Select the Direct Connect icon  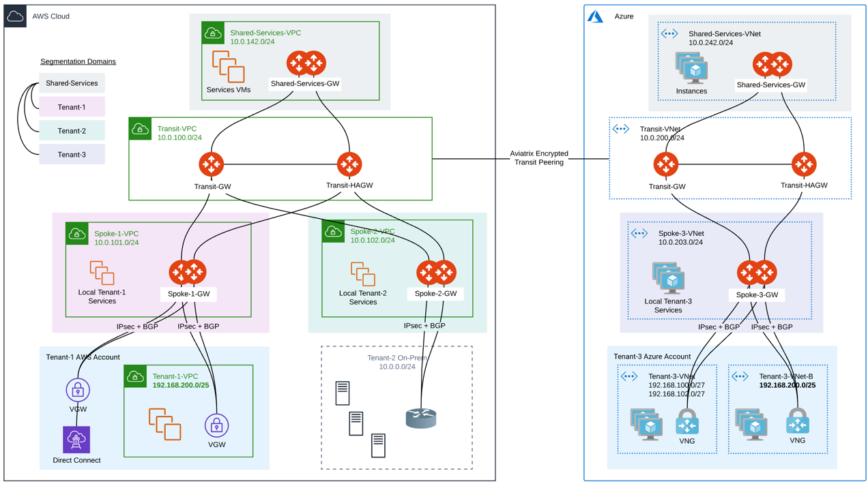[76, 440]
